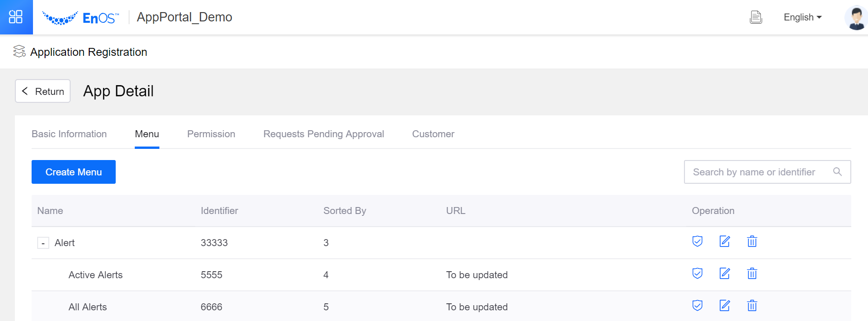Viewport: 868px width, 321px height.
Task: Go to the Basic Information tab
Action: click(69, 134)
